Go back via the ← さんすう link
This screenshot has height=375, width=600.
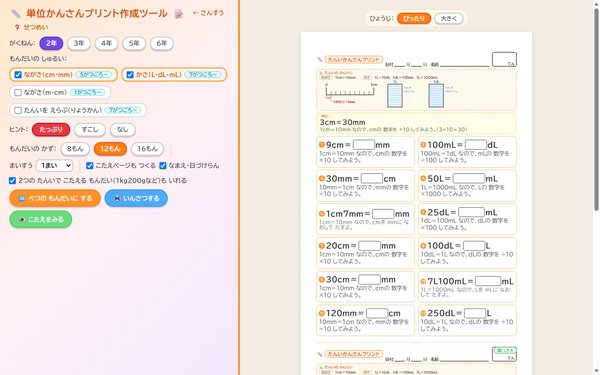tap(208, 13)
